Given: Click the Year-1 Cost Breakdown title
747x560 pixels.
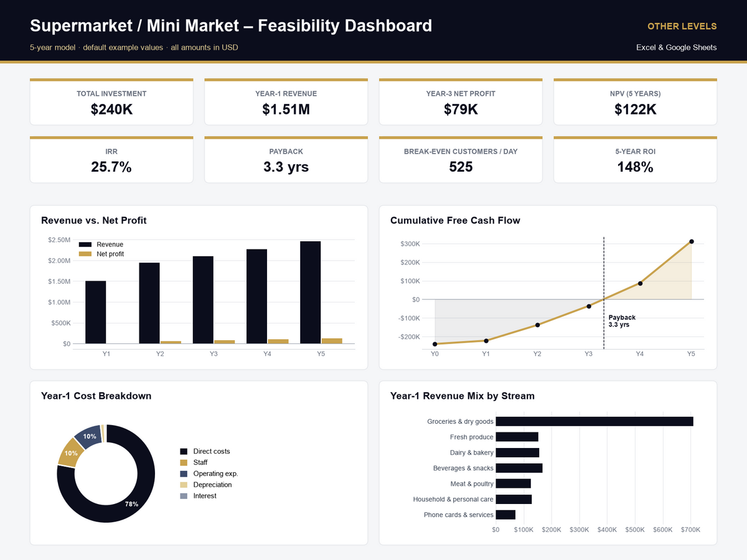Looking at the screenshot, I should click(96, 396).
